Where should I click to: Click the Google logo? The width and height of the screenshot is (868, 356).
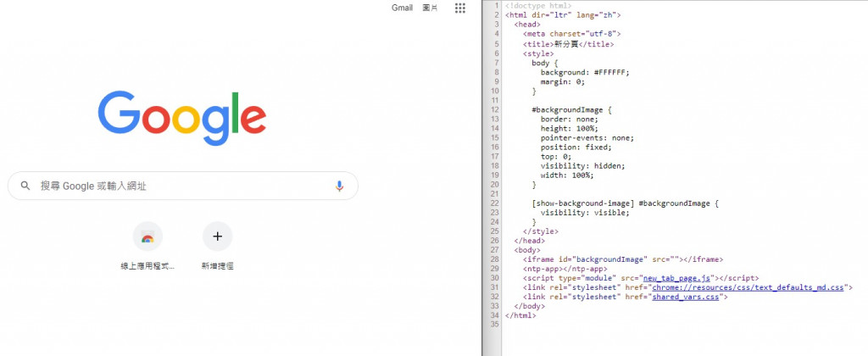coord(182,118)
